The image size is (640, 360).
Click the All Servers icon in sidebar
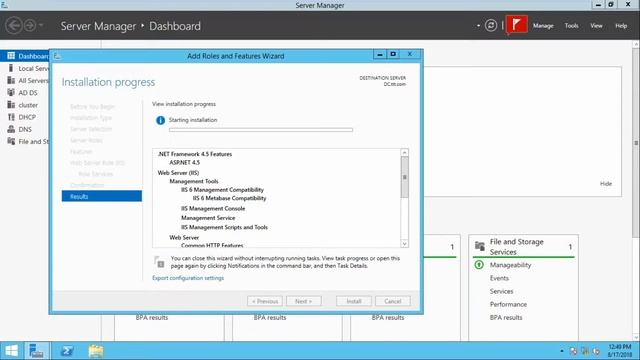pos(11,80)
